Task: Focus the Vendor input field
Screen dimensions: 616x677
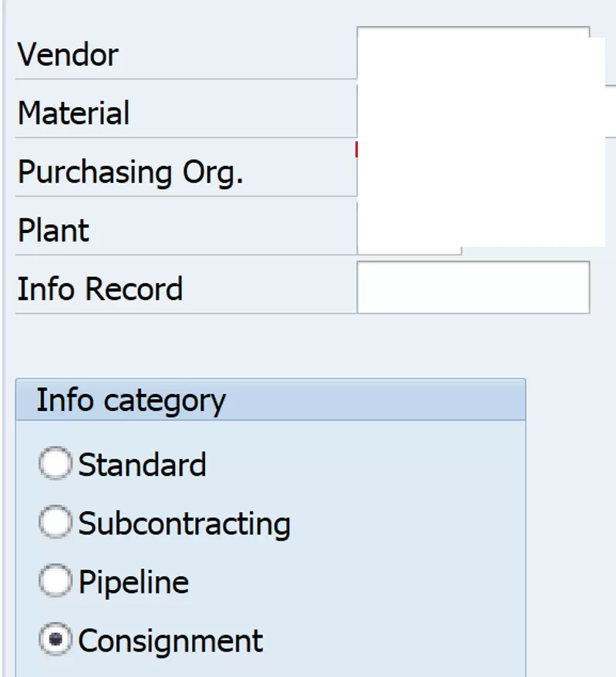Action: [473, 53]
